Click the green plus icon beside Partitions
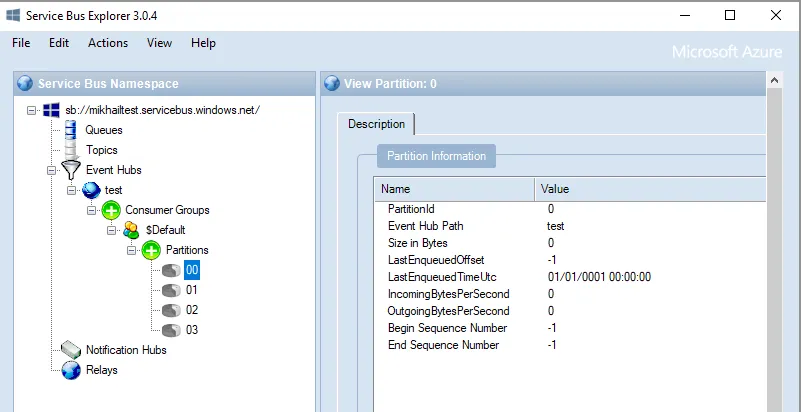The height and width of the screenshot is (412, 801). 151,250
